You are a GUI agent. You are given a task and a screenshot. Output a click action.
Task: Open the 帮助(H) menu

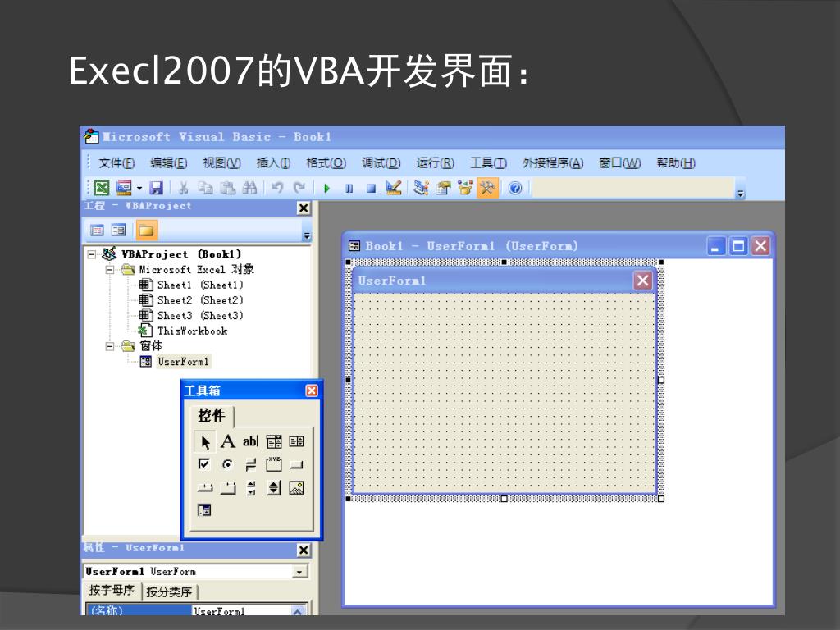676,162
